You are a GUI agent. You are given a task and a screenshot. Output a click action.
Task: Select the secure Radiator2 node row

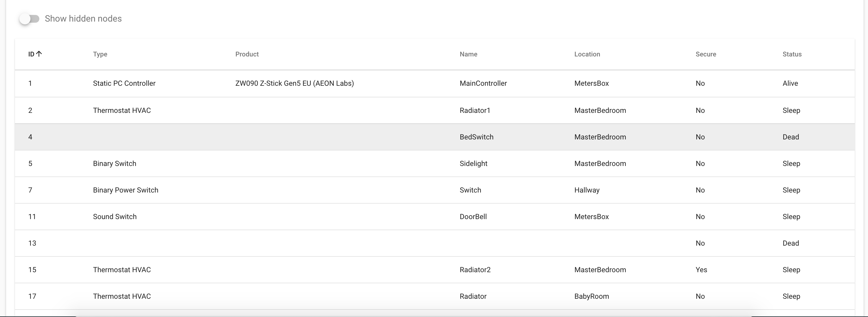pos(475,270)
